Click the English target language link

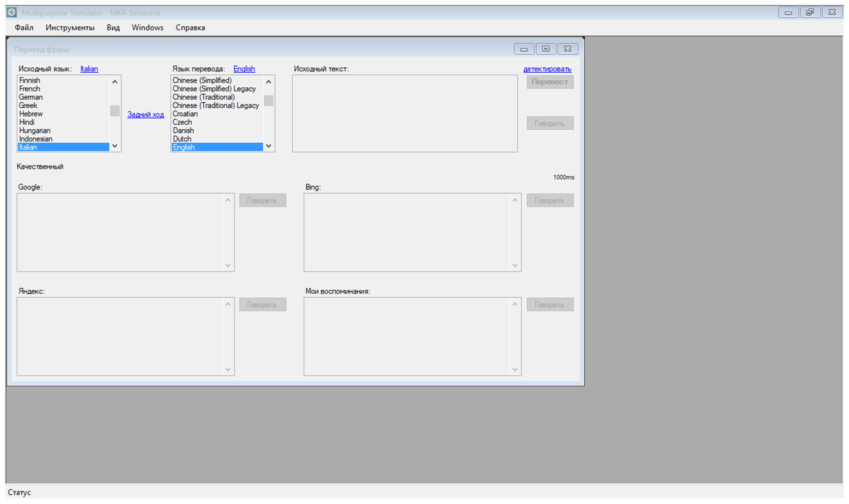244,69
